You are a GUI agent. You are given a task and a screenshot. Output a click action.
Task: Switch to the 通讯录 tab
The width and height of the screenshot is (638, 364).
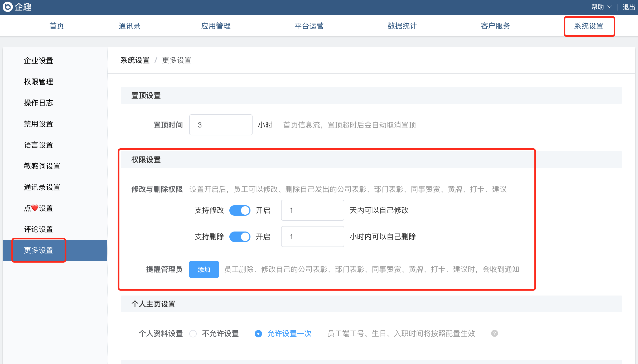point(129,26)
